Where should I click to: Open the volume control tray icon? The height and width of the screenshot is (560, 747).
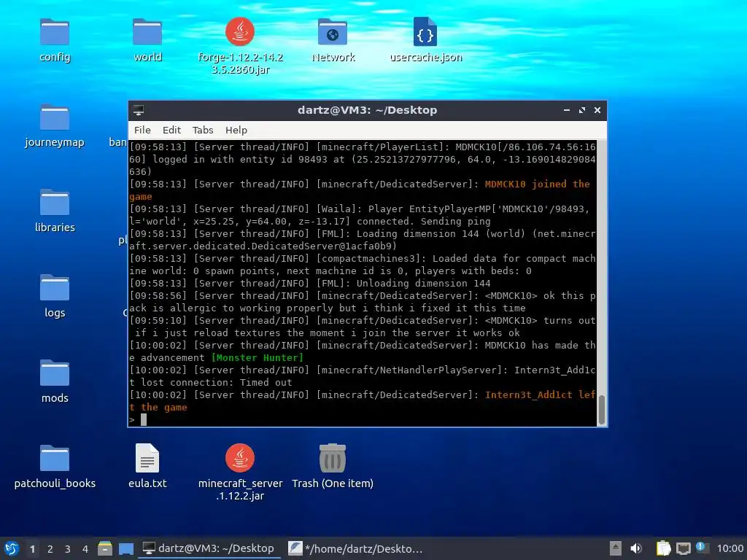coord(636,548)
